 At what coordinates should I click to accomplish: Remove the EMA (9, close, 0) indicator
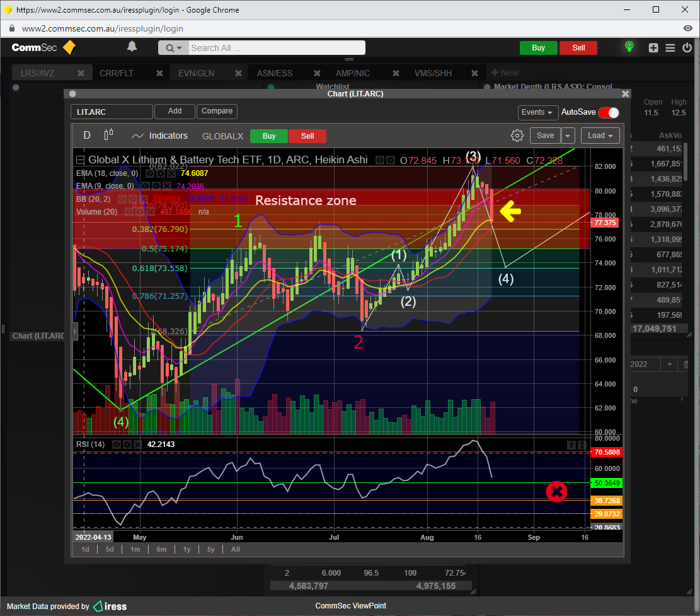pos(166,186)
